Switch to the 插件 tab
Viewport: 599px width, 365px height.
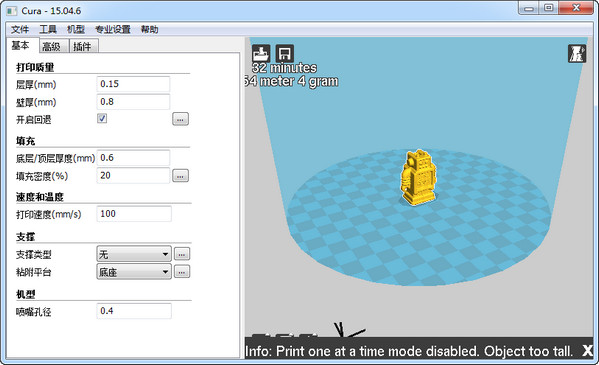tap(84, 46)
